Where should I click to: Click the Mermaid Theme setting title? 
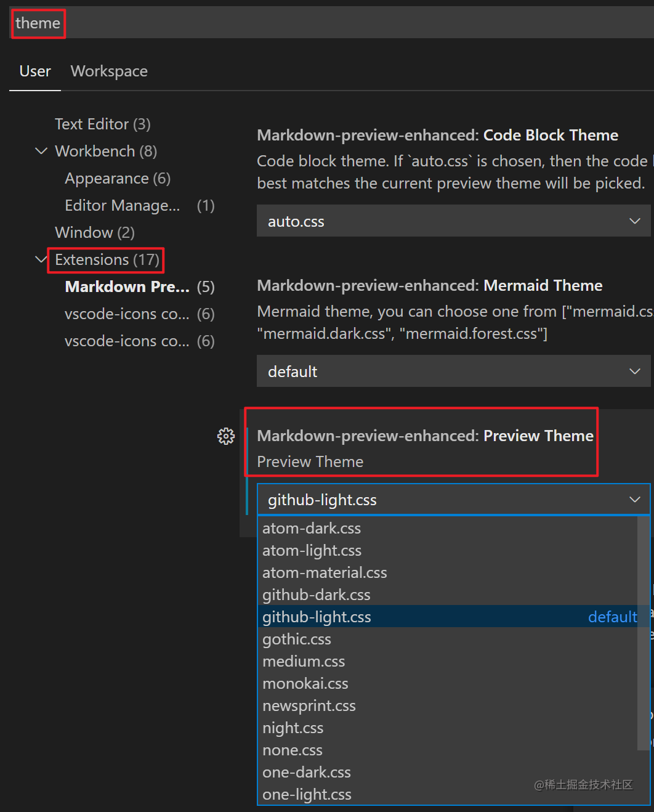click(429, 285)
